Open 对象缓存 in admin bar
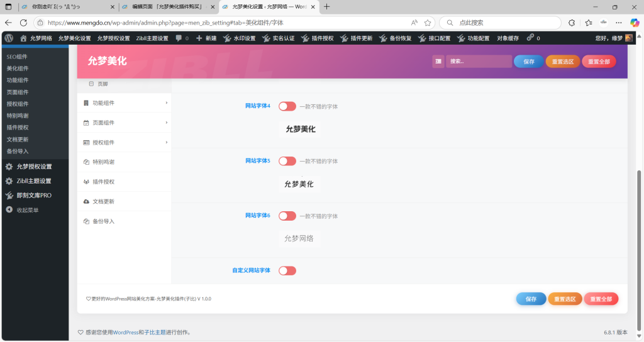The image size is (644, 342). point(508,38)
